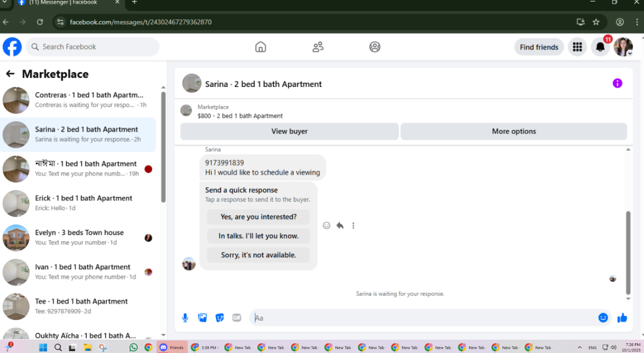Open the নাঈমা 1 bed 1 bath conversation
Image resolution: width=644 pixels, height=353 pixels.
(78, 169)
